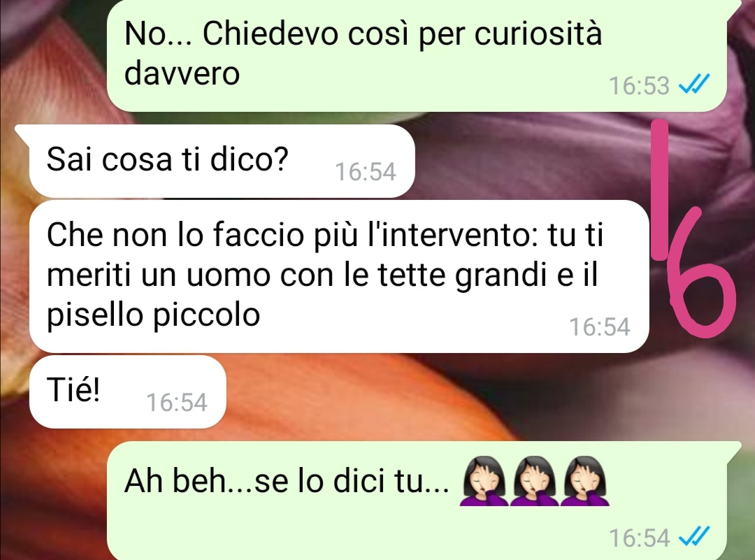The image size is (755, 560).
Task: Tap the blue double checkmarks in last message
Action: (694, 536)
